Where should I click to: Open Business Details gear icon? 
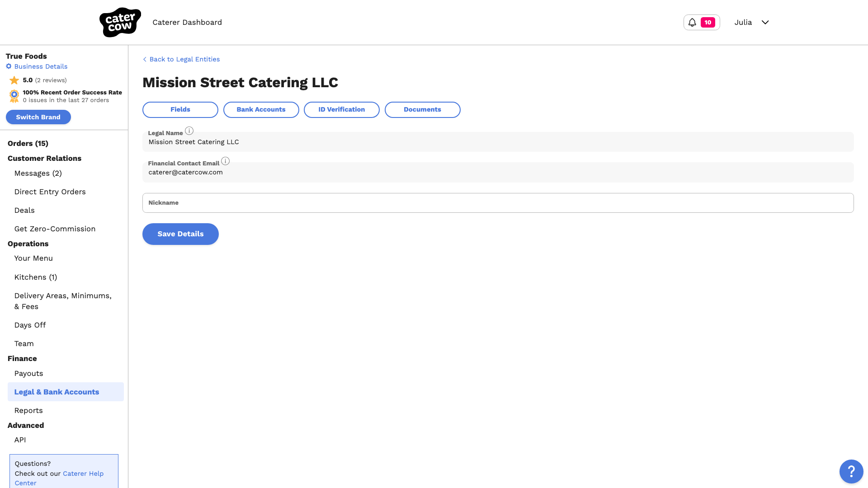tap(9, 66)
